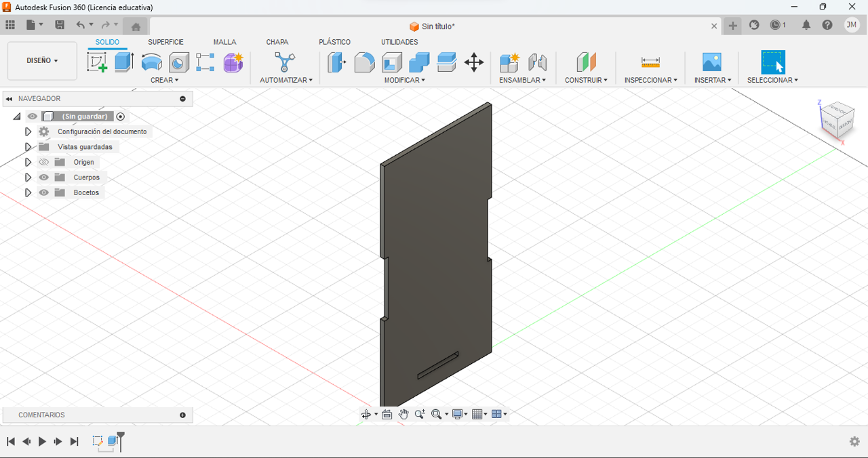This screenshot has height=458, width=868.
Task: Add a new design tab
Action: pyautogui.click(x=732, y=26)
